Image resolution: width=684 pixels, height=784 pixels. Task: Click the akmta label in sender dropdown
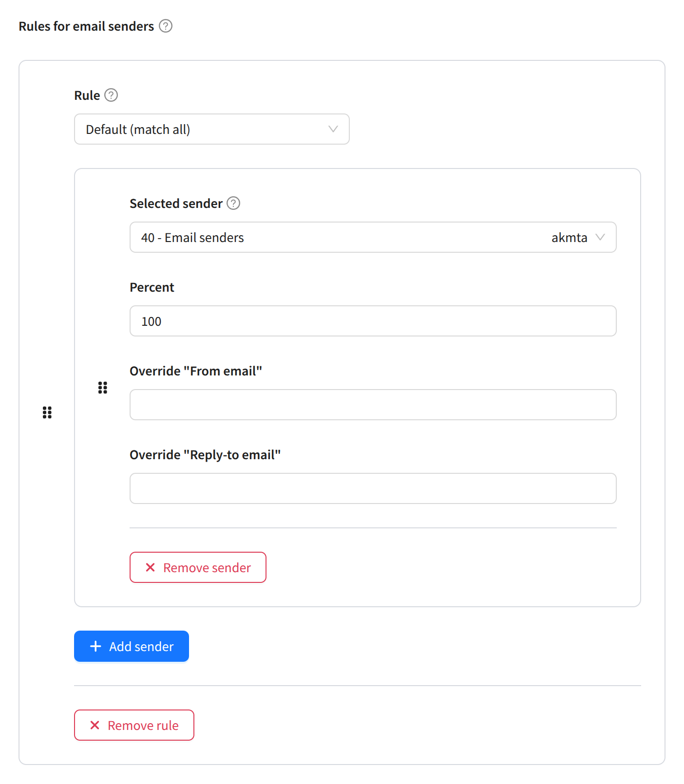click(569, 238)
